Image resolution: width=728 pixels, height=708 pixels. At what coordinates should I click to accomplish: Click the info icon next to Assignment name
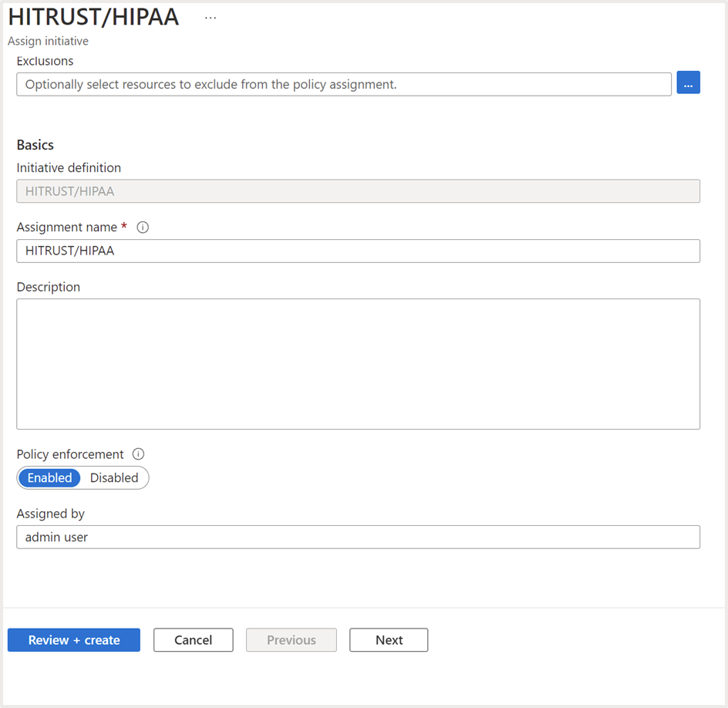click(x=142, y=228)
